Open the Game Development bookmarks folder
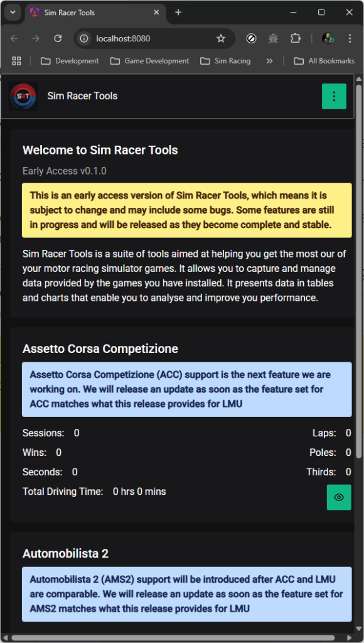Image resolution: width=364 pixels, height=643 pixels. click(149, 61)
